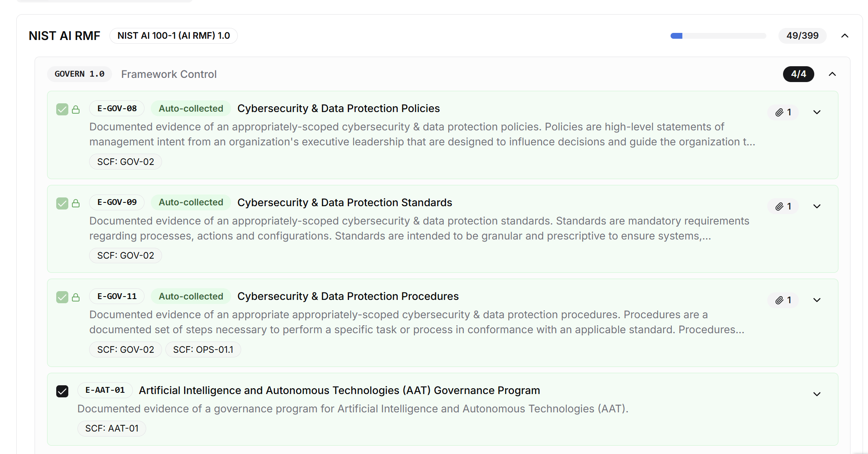This screenshot has height=454, width=868.
Task: Click the NIST AI RMF progress bar
Action: pyautogui.click(x=718, y=36)
